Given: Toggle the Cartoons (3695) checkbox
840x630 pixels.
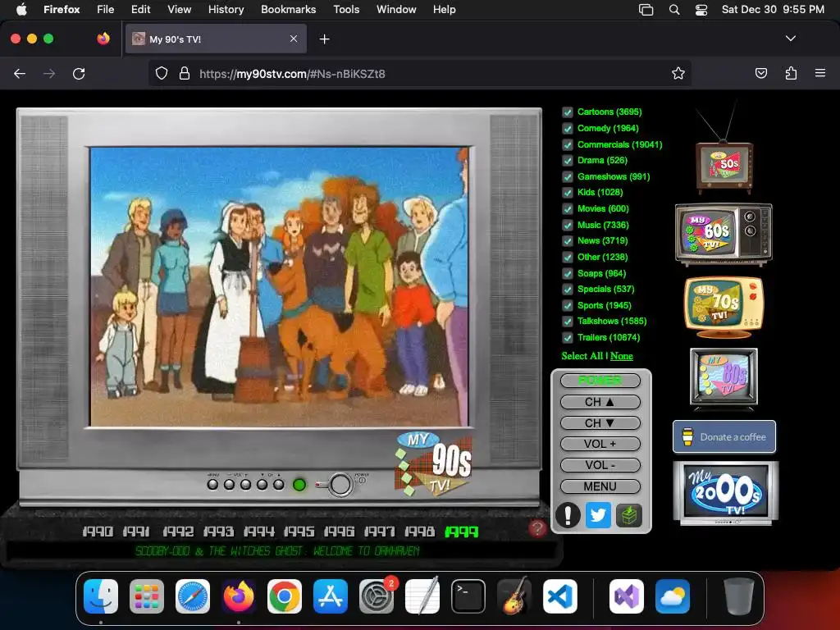Looking at the screenshot, I should (x=568, y=112).
